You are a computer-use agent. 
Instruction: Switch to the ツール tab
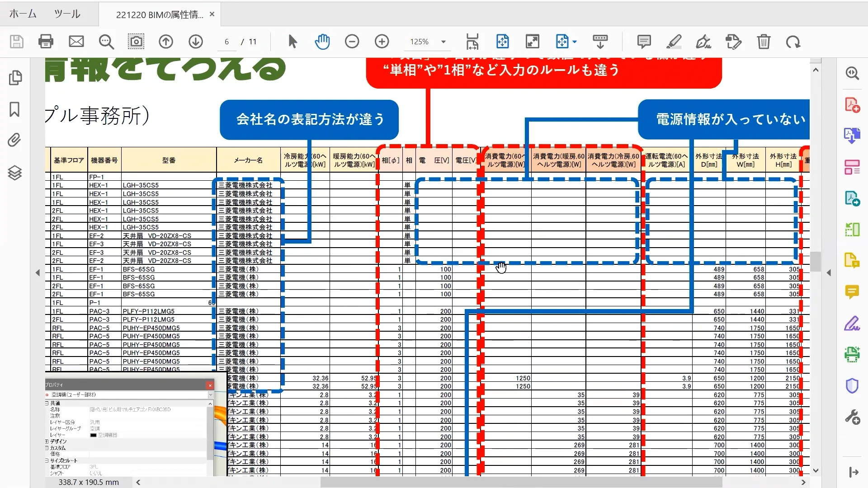[66, 14]
